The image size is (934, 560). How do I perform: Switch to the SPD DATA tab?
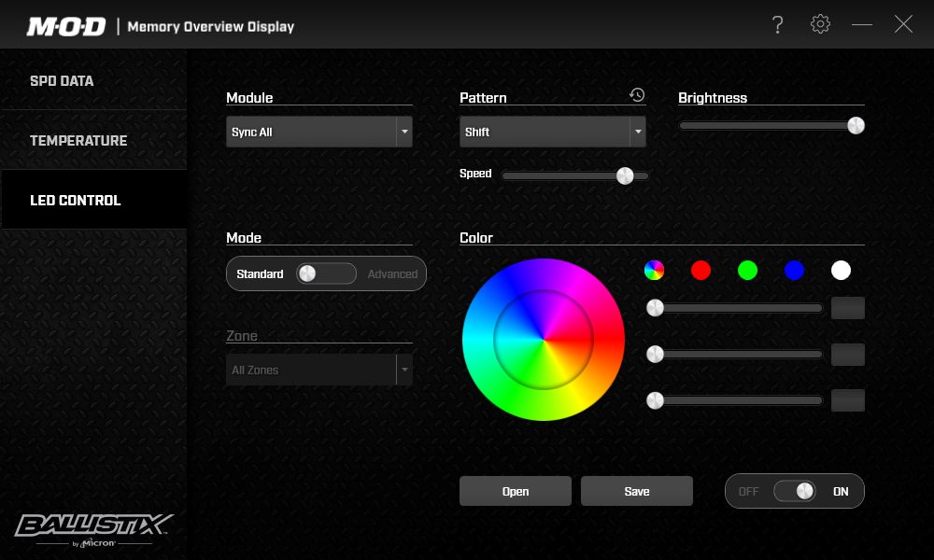(x=62, y=81)
